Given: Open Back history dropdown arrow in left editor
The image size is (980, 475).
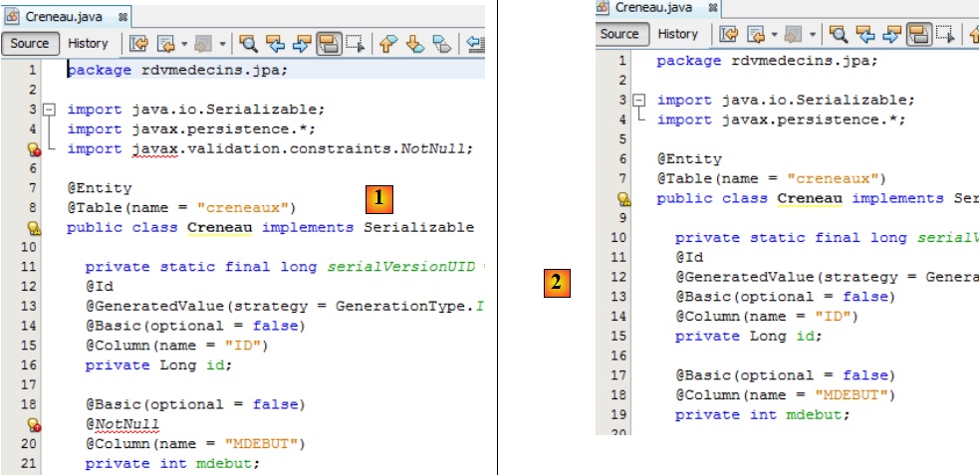Looking at the screenshot, I should [184, 44].
